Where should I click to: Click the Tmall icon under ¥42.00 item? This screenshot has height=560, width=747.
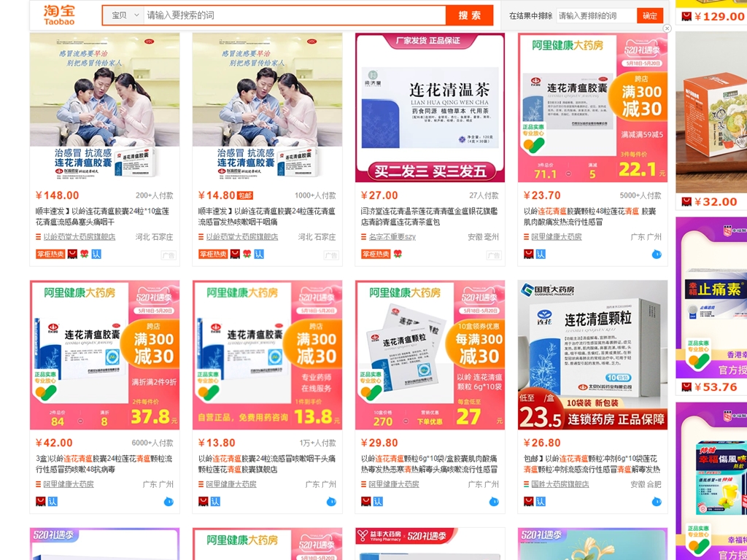41,502
